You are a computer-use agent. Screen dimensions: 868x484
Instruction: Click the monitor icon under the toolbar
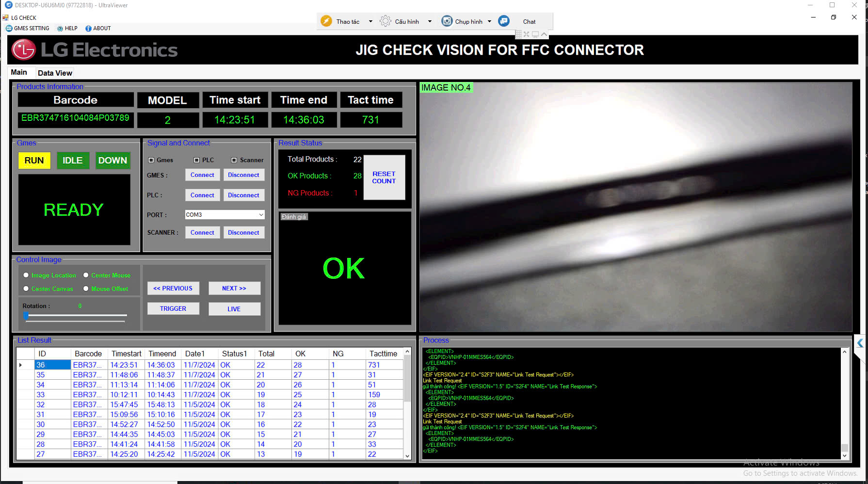pos(535,34)
